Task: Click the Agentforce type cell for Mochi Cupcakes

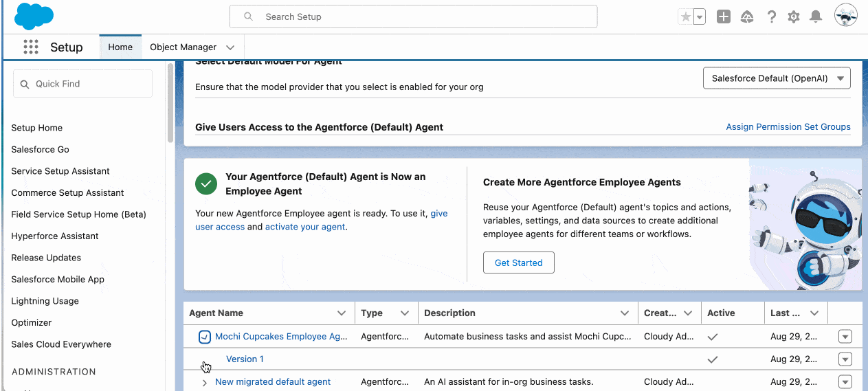Action: 386,337
